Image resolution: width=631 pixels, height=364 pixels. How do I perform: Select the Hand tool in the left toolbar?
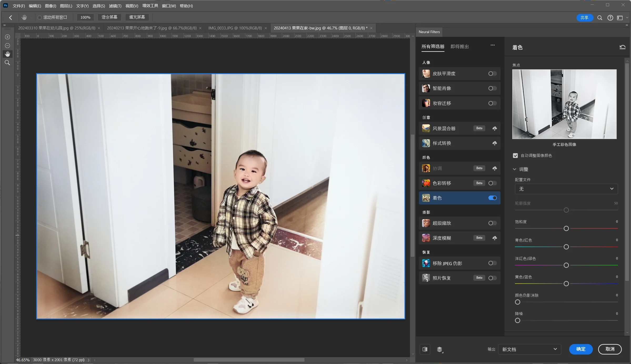coord(7,54)
